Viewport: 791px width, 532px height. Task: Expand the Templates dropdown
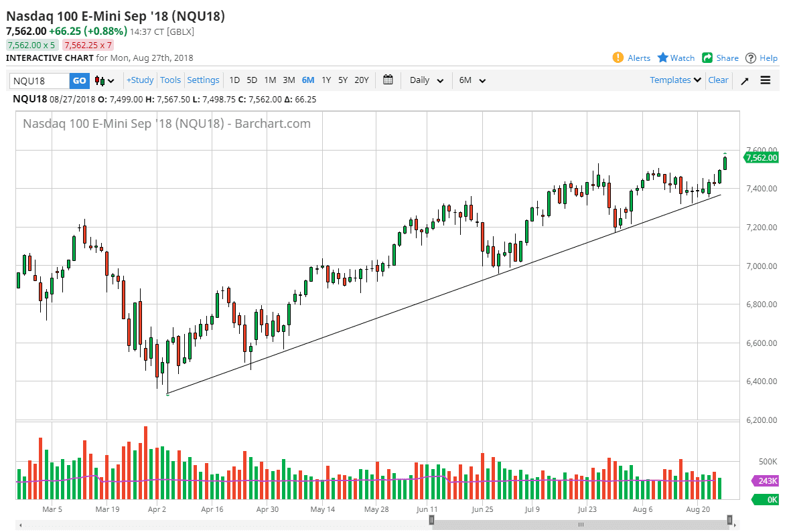674,80
